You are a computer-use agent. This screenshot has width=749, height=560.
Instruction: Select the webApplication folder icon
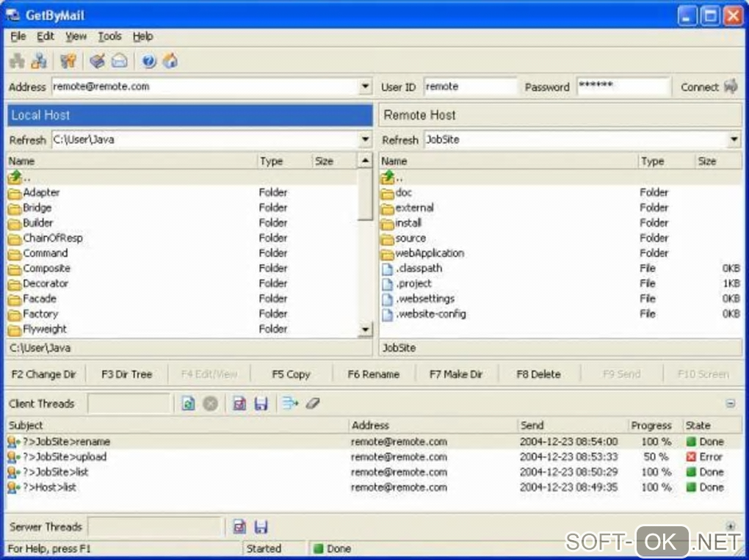point(388,253)
